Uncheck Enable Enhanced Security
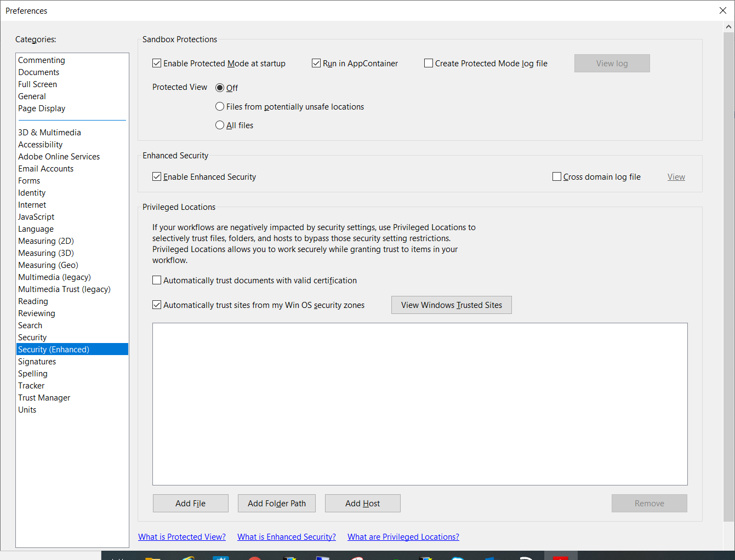Image resolution: width=735 pixels, height=560 pixels. pos(157,176)
